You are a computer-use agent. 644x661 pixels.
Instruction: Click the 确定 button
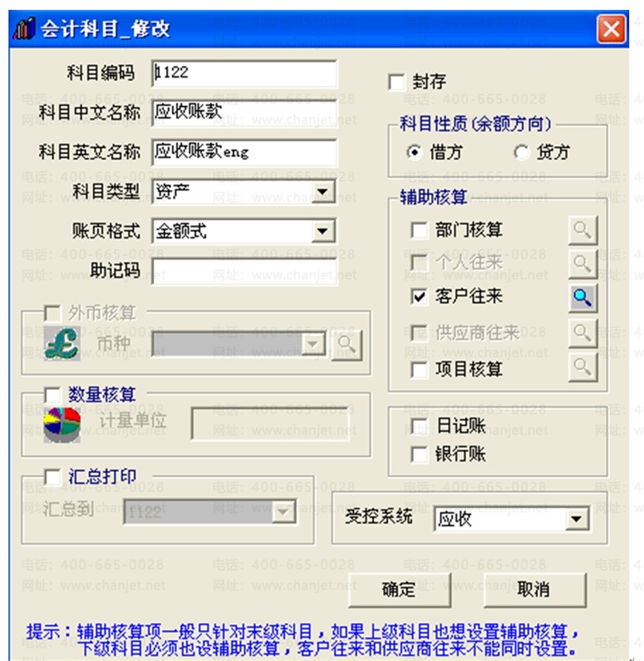399,589
